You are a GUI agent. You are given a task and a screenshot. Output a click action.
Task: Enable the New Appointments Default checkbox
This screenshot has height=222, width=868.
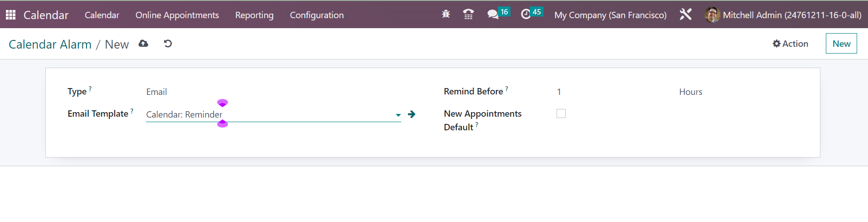pos(561,113)
